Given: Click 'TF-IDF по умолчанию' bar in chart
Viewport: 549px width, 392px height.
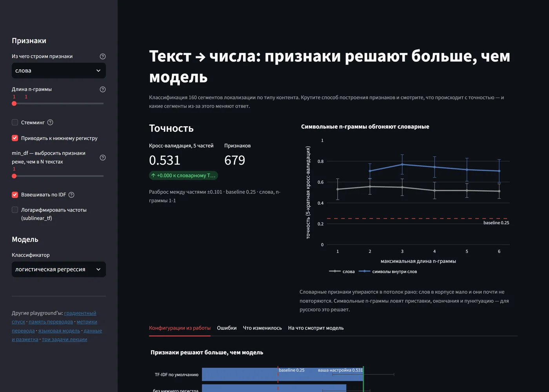Looking at the screenshot, I should click(282, 374).
